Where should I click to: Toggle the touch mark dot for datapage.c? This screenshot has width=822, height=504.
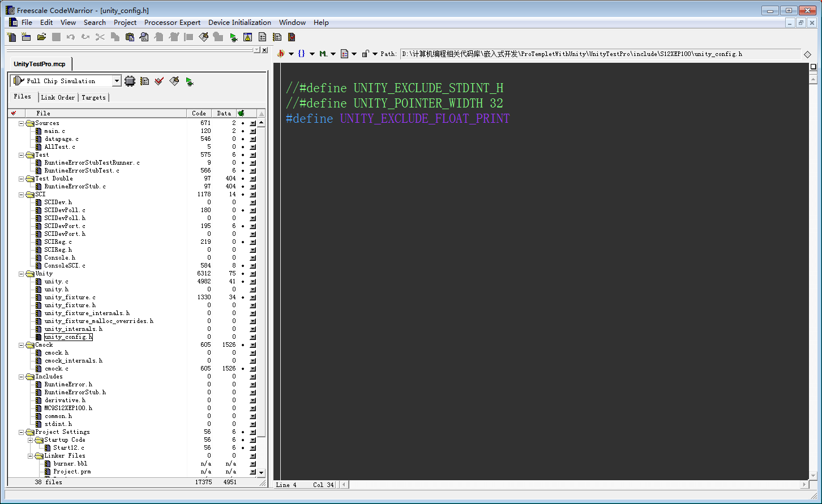pos(243,139)
